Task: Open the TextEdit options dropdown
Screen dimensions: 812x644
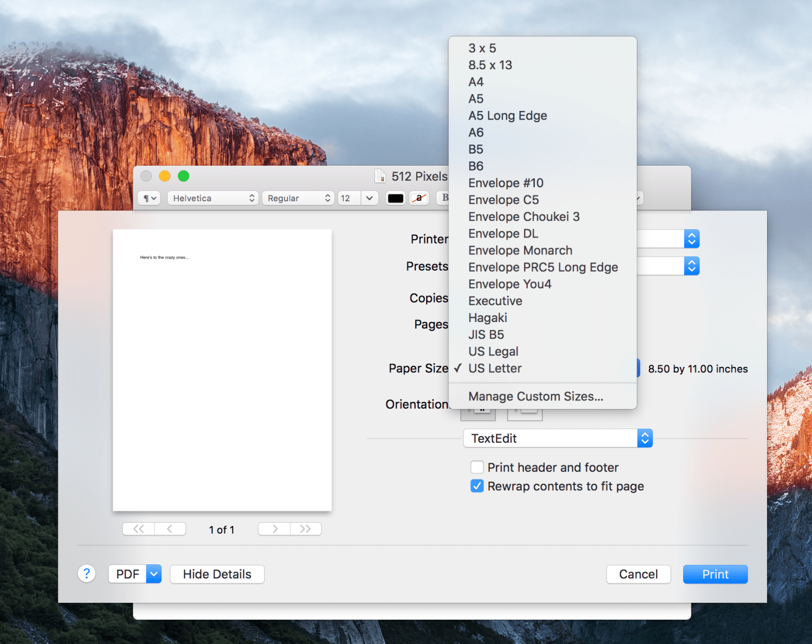Action: click(558, 438)
